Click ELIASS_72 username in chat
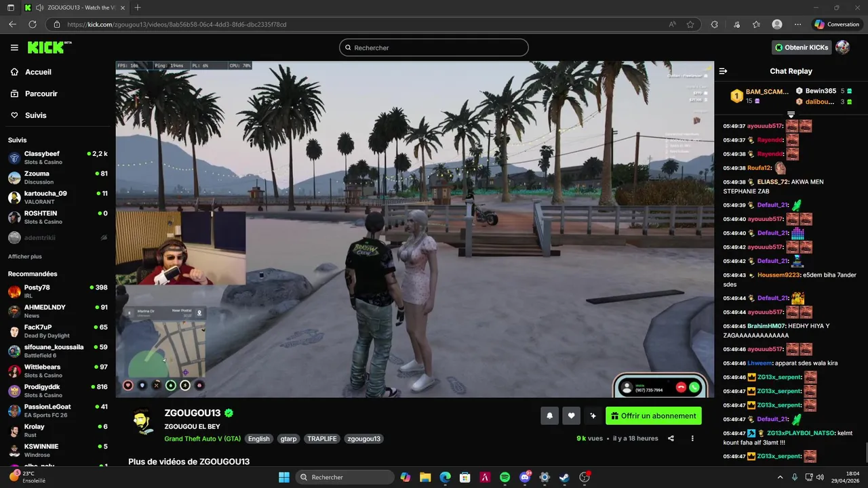 pyautogui.click(x=772, y=182)
